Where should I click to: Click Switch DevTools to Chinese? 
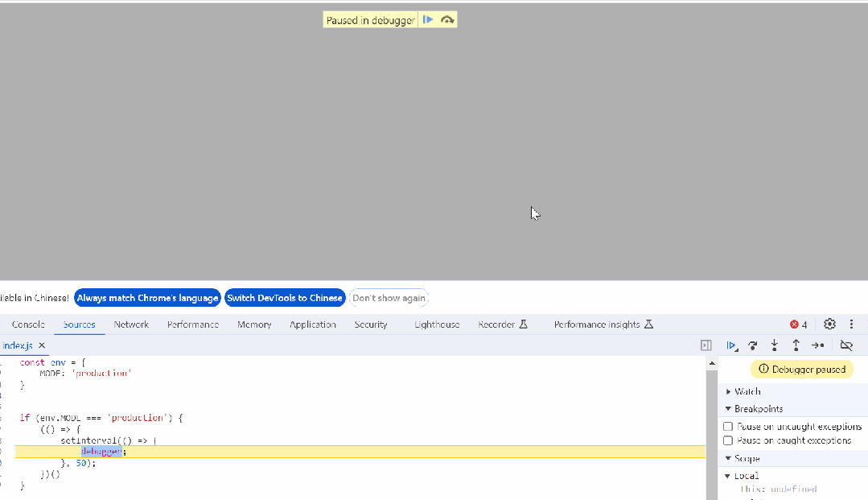285,298
